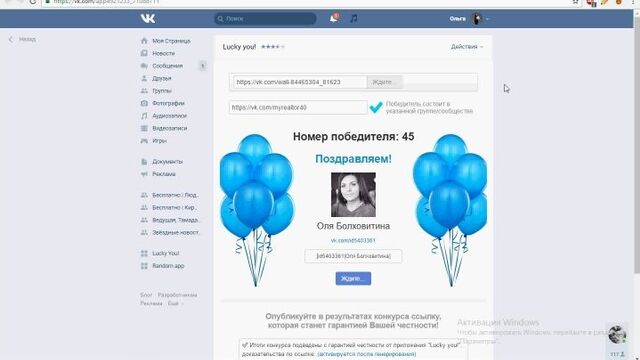Click the winner mention code field
This screenshot has height=360, width=640.
click(x=353, y=256)
